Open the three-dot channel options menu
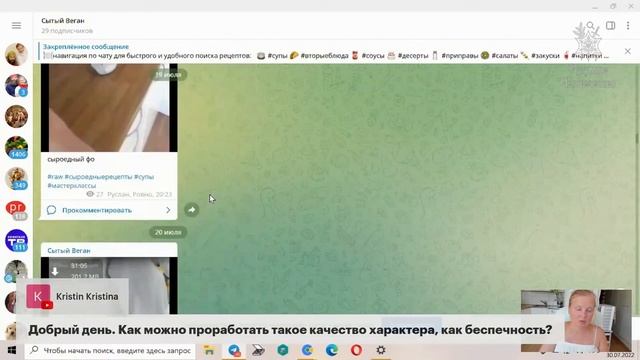Viewport: 640px width, 360px height. 628,26
